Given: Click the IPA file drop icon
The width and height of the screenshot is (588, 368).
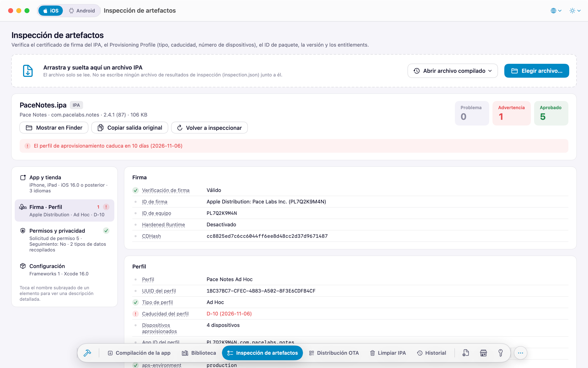Looking at the screenshot, I should [28, 71].
